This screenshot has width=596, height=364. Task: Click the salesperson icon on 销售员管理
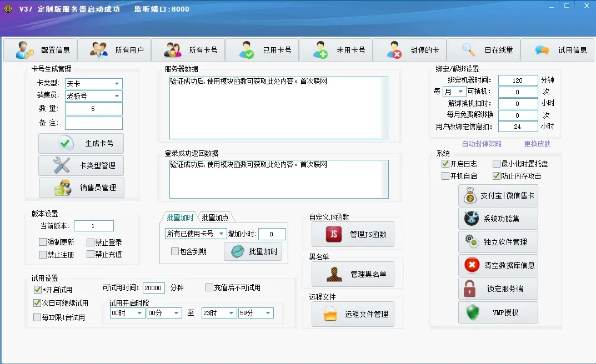pos(63,188)
